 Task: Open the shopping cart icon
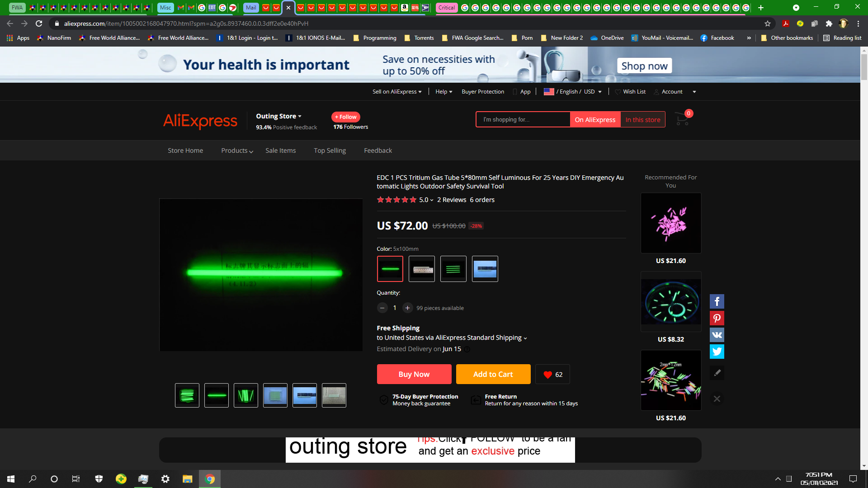tap(682, 119)
